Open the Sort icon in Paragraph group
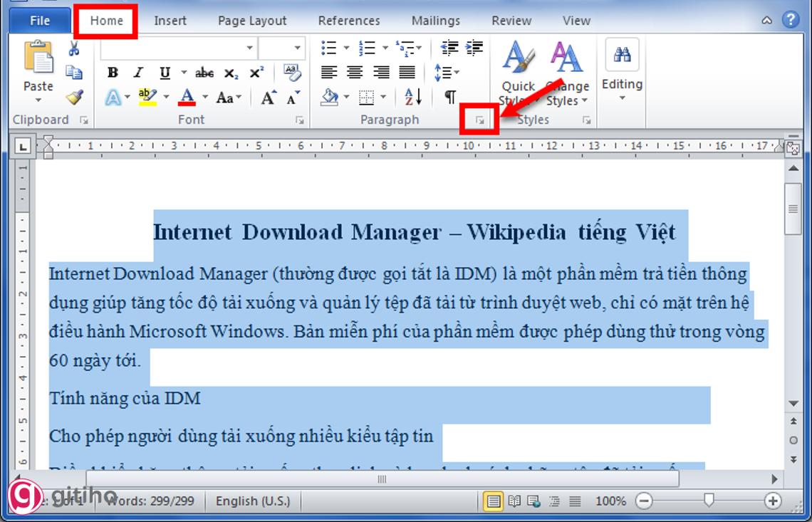This screenshot has height=522, width=812. point(412,96)
